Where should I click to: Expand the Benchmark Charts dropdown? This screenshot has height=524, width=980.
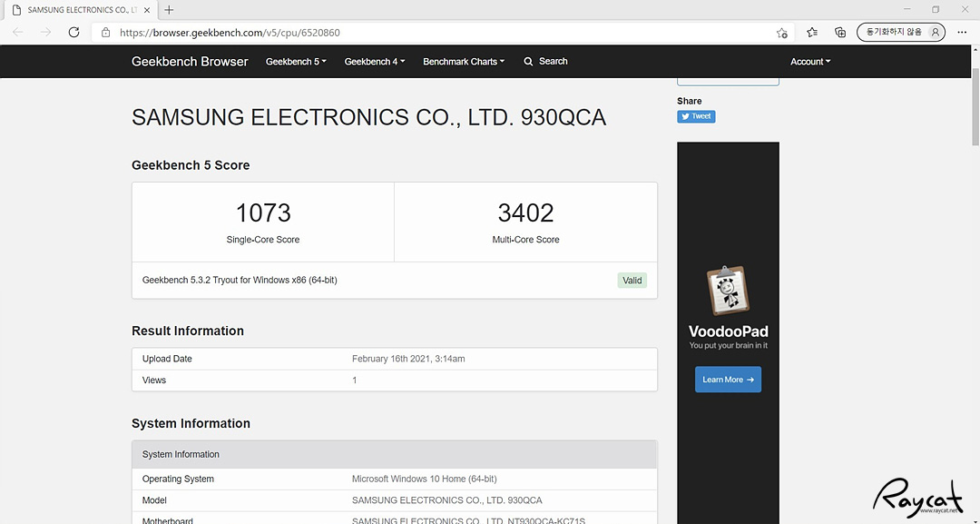[463, 61]
